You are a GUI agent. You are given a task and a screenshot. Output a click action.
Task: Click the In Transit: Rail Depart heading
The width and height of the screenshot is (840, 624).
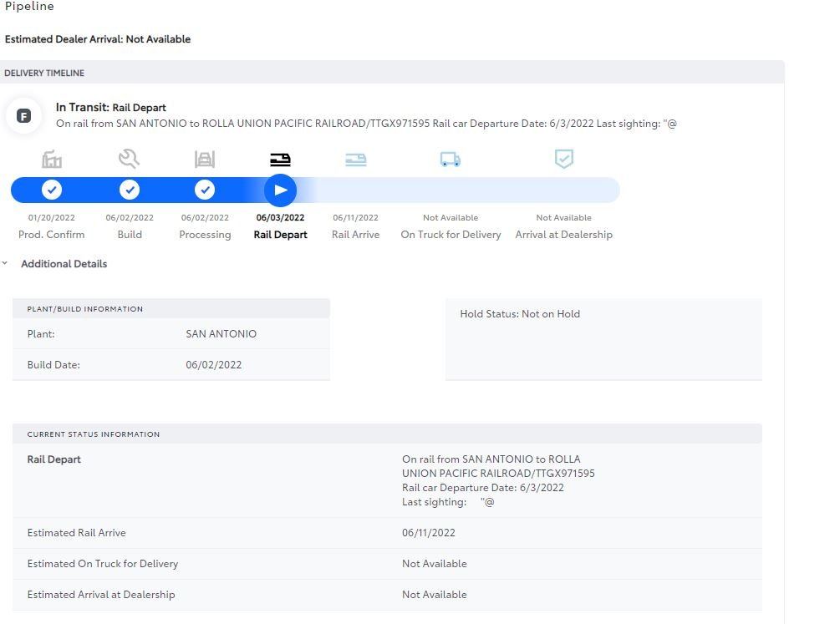click(x=111, y=107)
